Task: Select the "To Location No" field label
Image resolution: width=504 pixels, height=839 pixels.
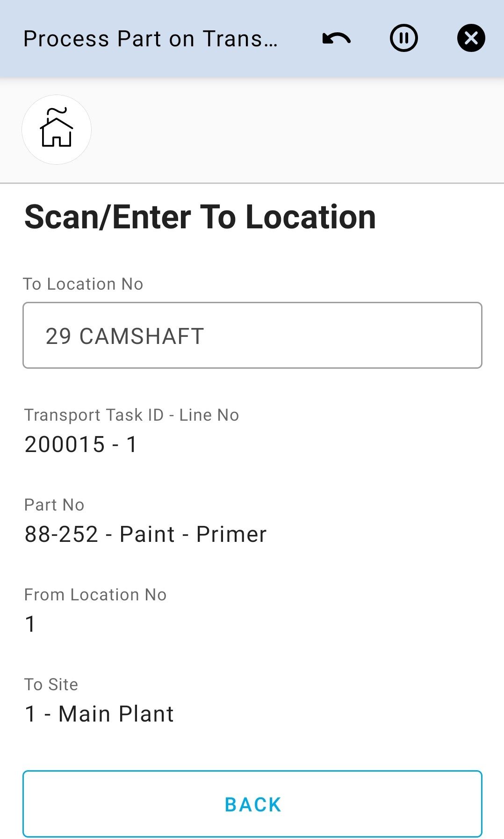Action: [x=83, y=284]
